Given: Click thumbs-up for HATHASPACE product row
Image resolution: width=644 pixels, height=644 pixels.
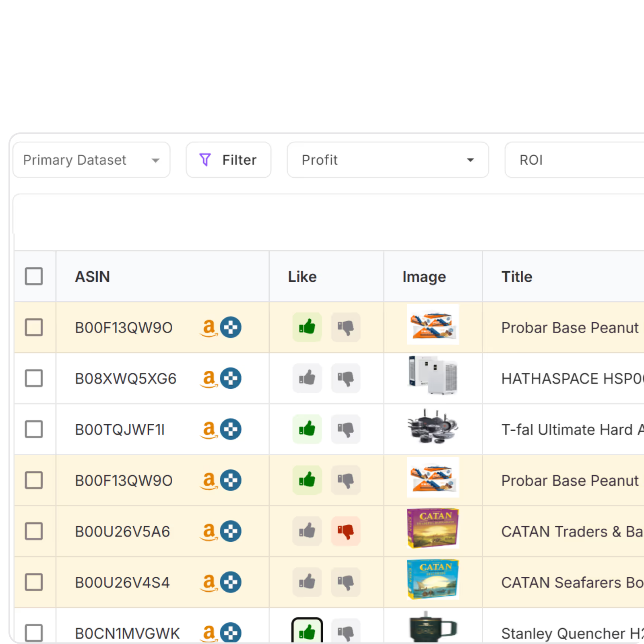Looking at the screenshot, I should pyautogui.click(x=307, y=378).
